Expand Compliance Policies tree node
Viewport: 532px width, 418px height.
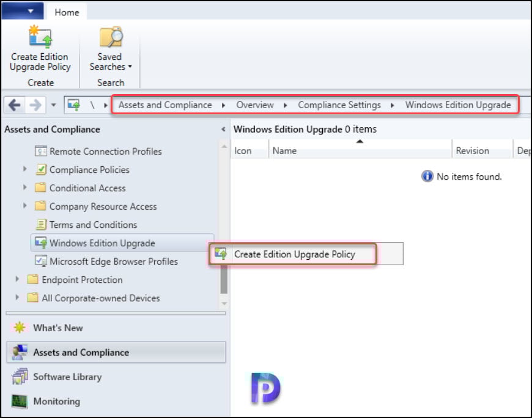tap(25, 169)
